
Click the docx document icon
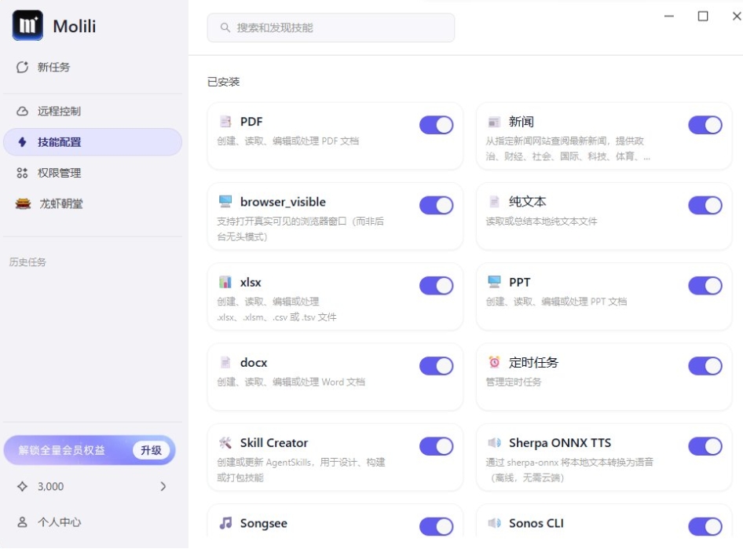225,362
